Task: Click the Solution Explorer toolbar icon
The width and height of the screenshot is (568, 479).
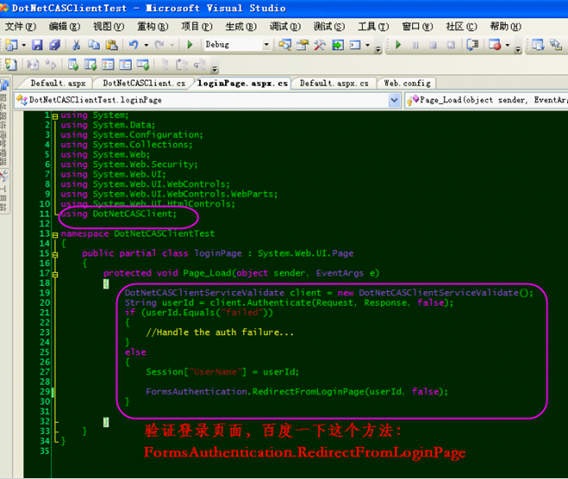Action: pos(285,45)
